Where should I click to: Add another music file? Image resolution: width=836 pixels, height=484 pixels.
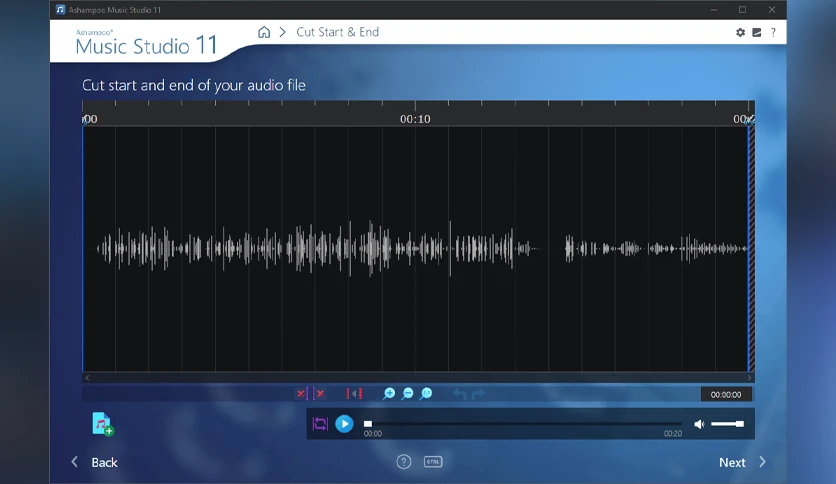coord(102,424)
